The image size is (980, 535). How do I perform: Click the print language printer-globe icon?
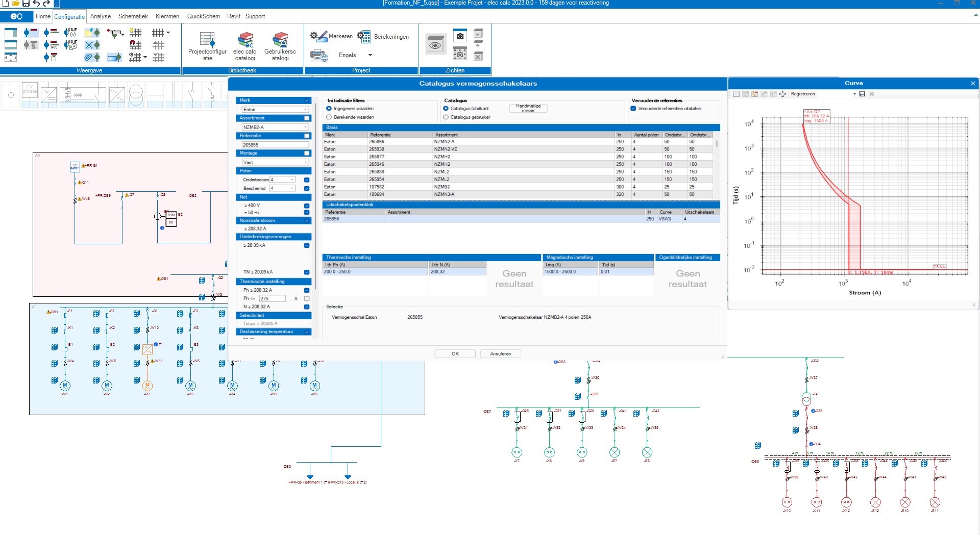click(320, 55)
